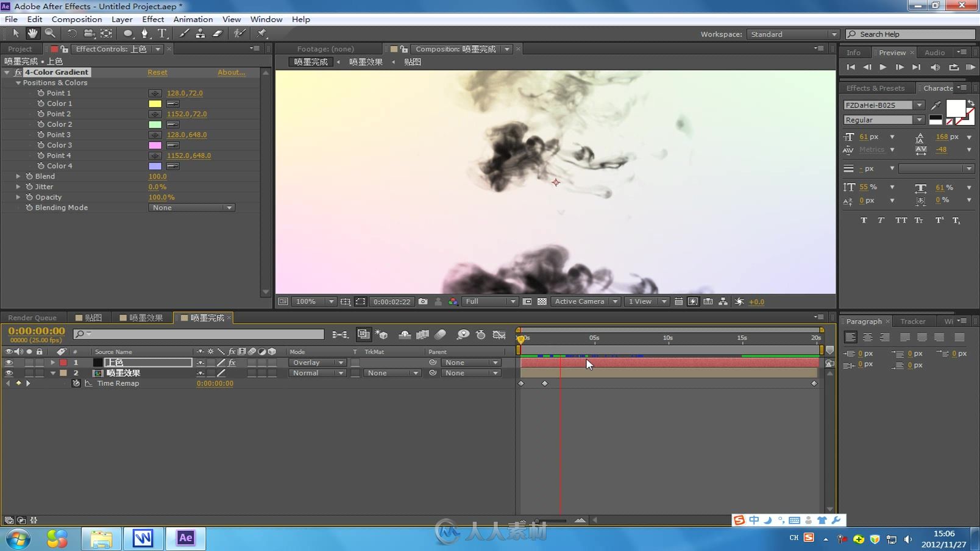Toggle the transparency grid in viewer
The image size is (980, 551).
542,301
